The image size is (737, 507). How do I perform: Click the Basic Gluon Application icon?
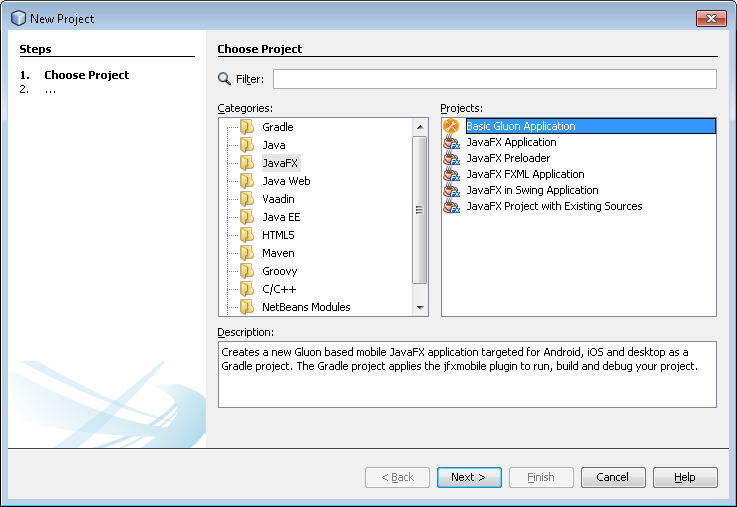[451, 126]
